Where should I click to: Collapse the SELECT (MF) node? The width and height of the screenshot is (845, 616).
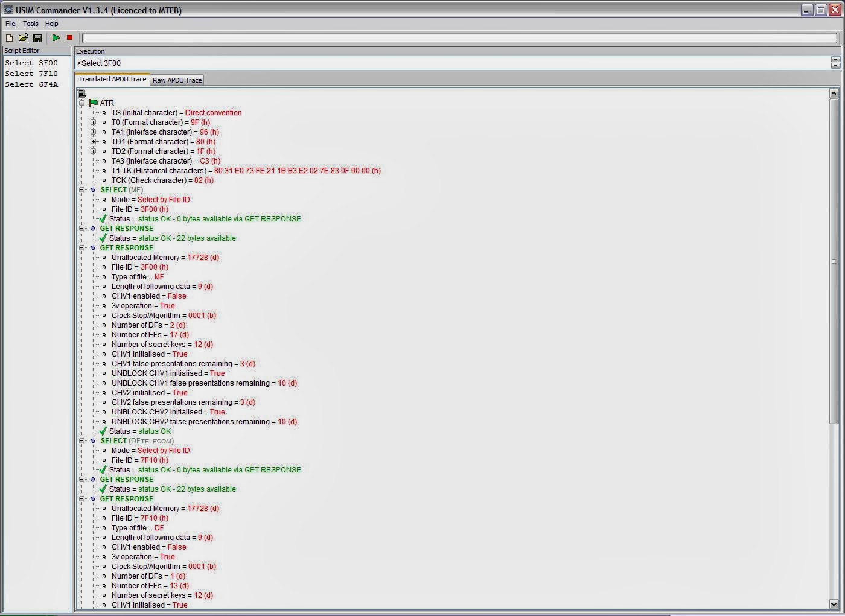tap(82, 190)
